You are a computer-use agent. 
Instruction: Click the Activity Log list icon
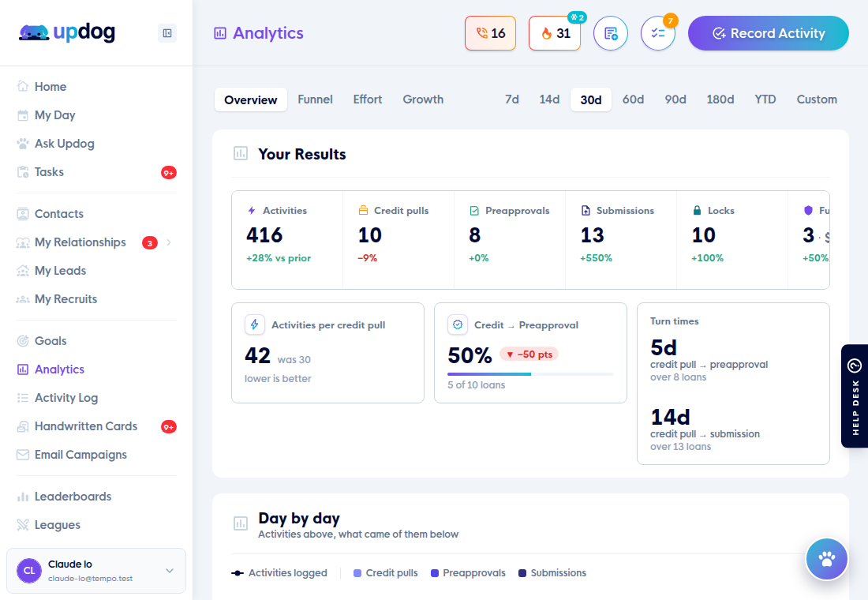(23, 398)
